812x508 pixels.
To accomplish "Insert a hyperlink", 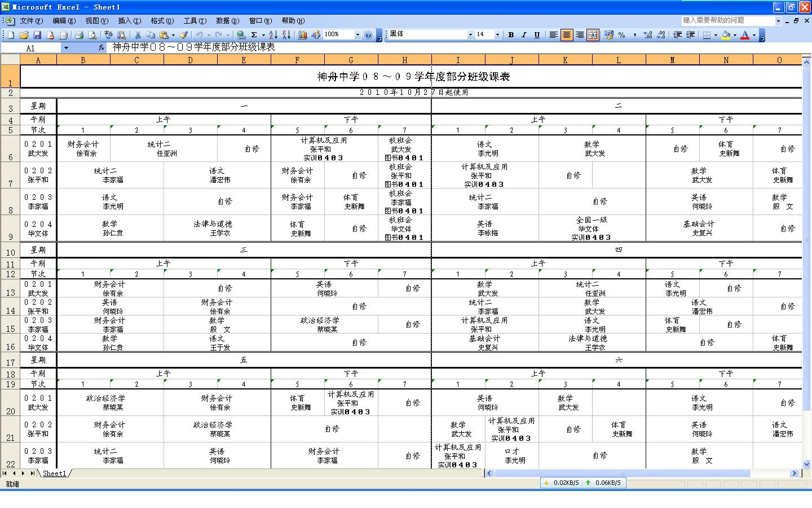I will pyautogui.click(x=241, y=35).
